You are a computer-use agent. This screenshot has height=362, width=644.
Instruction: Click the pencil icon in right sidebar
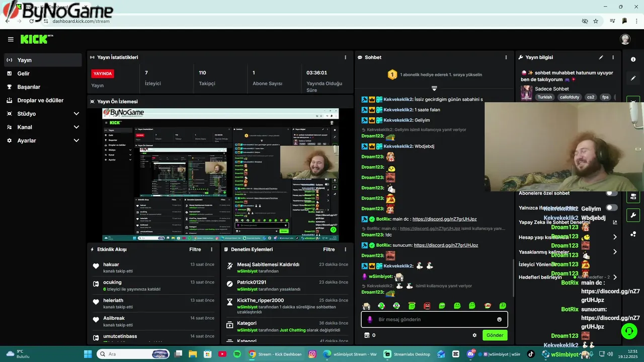[633, 78]
